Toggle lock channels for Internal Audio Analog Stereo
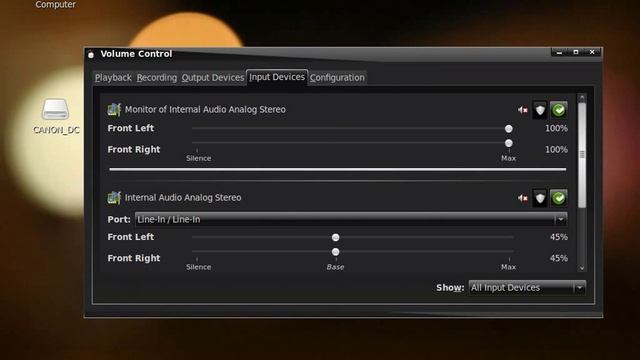Screen dimensions: 640x360 tap(540, 198)
